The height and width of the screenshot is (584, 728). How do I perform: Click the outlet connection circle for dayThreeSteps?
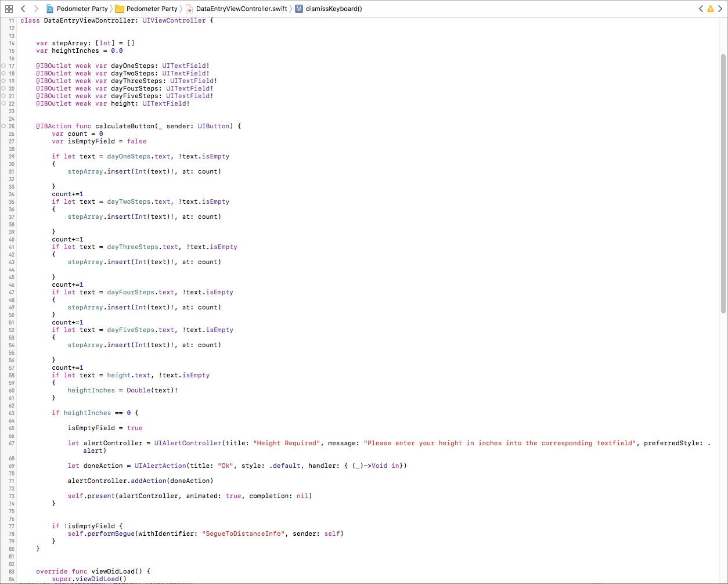[x=3, y=81]
